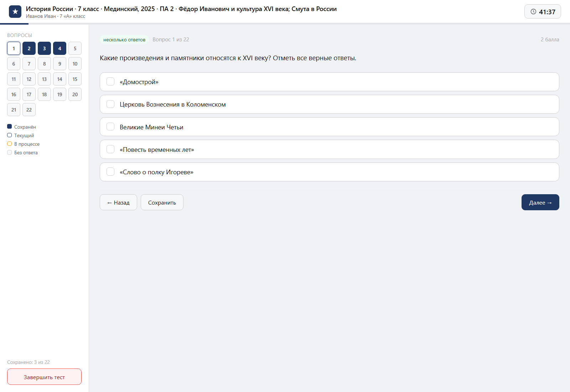Click the «Сохранено: 3 из 22» status text
This screenshot has height=392, width=570.
(28, 362)
